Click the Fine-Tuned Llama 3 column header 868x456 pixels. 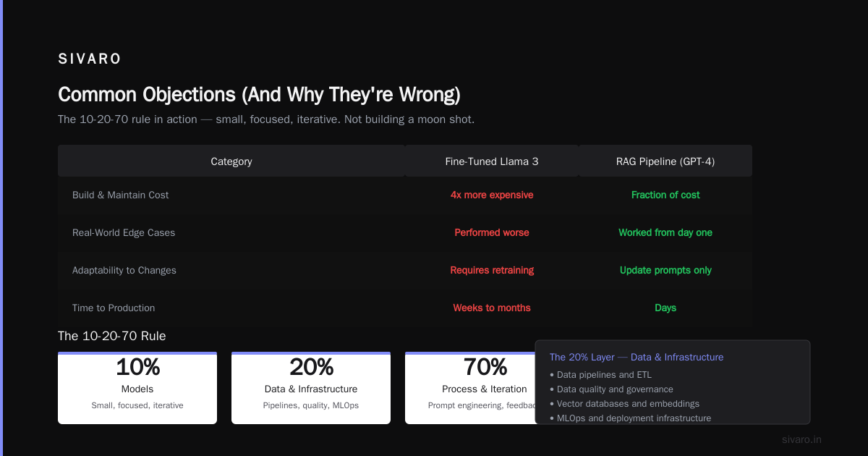492,161
